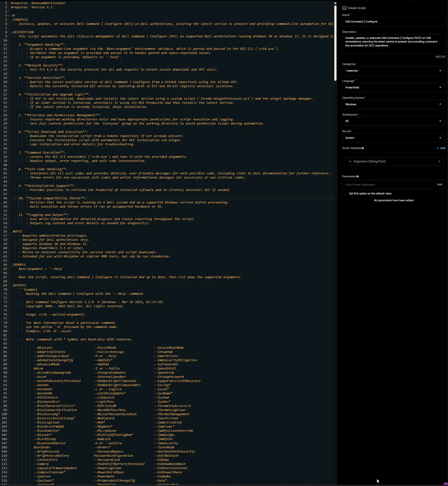This screenshot has height=486, width=448.
Task: Click the '**Version Detection**' line
Action: [42, 78]
